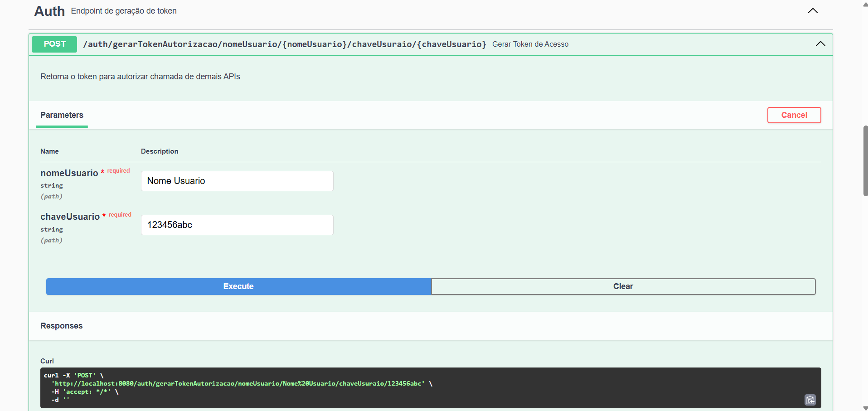Clear the entered parameter values
This screenshot has height=411, width=868.
[x=623, y=286]
